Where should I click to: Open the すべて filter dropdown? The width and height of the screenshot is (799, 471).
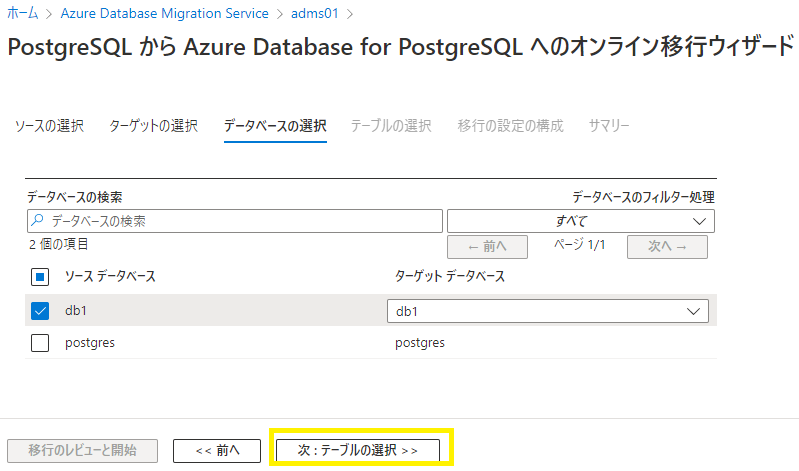[581, 221]
